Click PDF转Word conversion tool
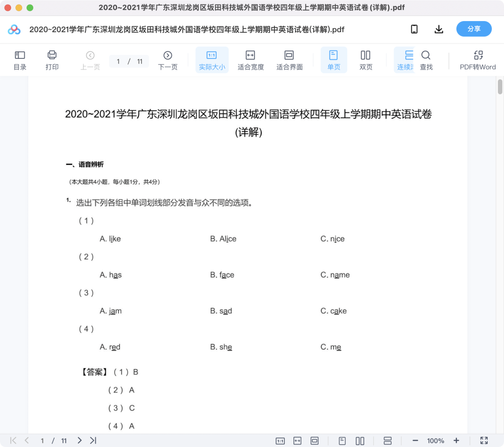Viewport: 504px width, 447px height. pyautogui.click(x=478, y=60)
